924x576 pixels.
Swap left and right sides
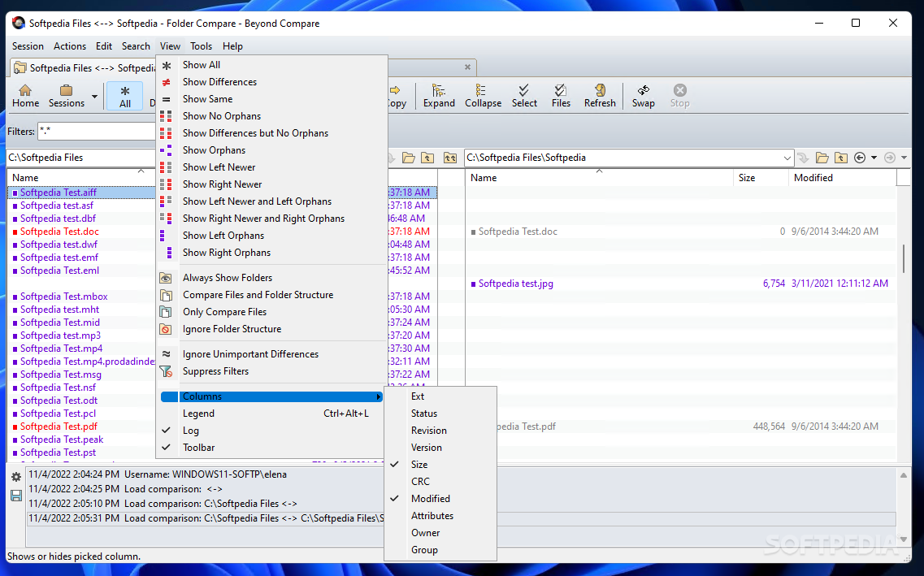pos(643,96)
